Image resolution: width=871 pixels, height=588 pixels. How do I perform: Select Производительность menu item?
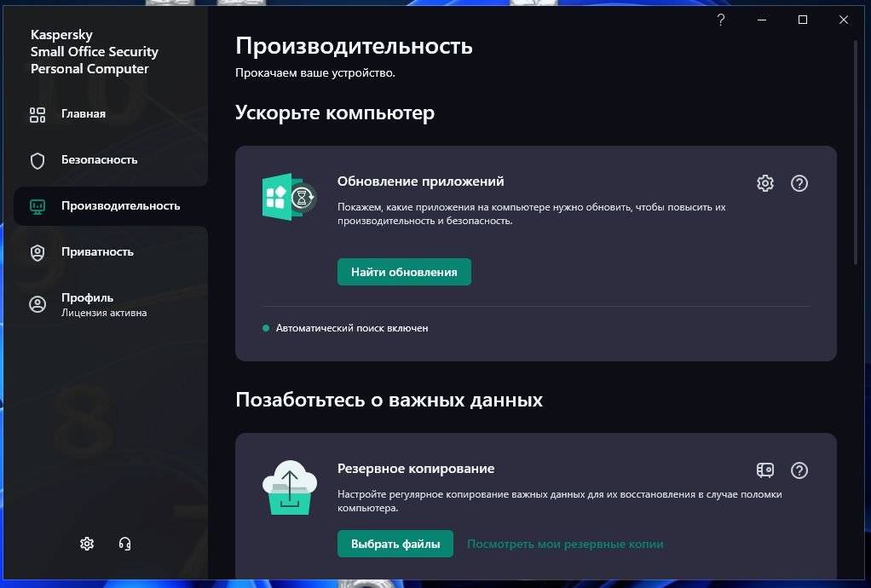[111, 206]
